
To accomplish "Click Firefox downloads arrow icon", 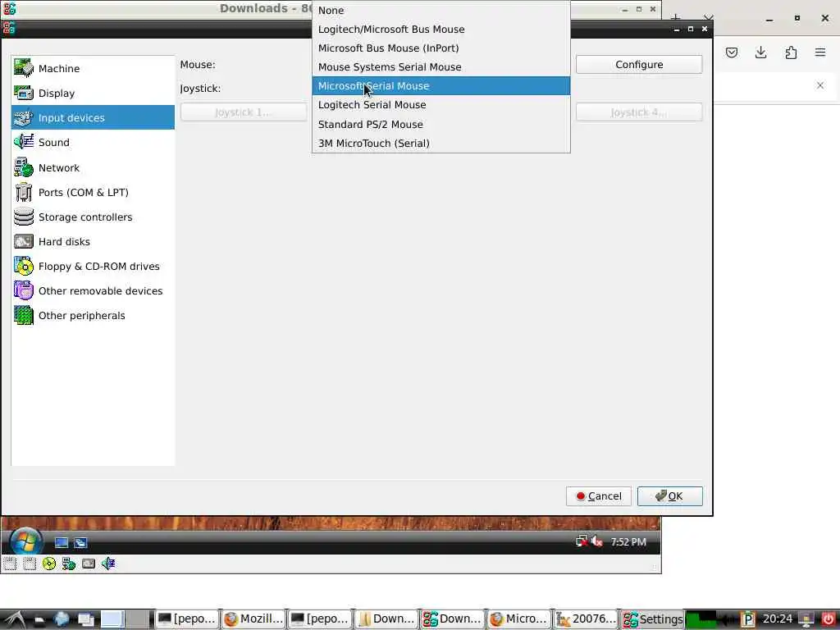I will 760,52.
